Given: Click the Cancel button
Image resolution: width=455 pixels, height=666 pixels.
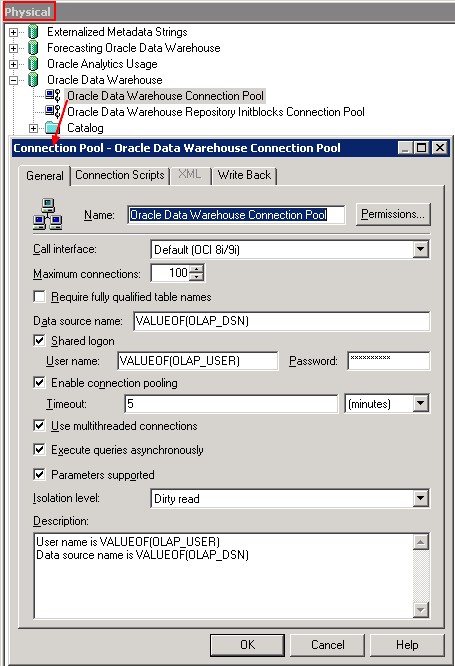Looking at the screenshot, I should tap(328, 645).
